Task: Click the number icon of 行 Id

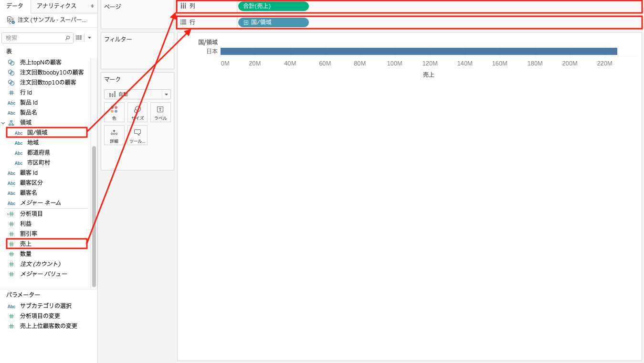Action: (11, 93)
